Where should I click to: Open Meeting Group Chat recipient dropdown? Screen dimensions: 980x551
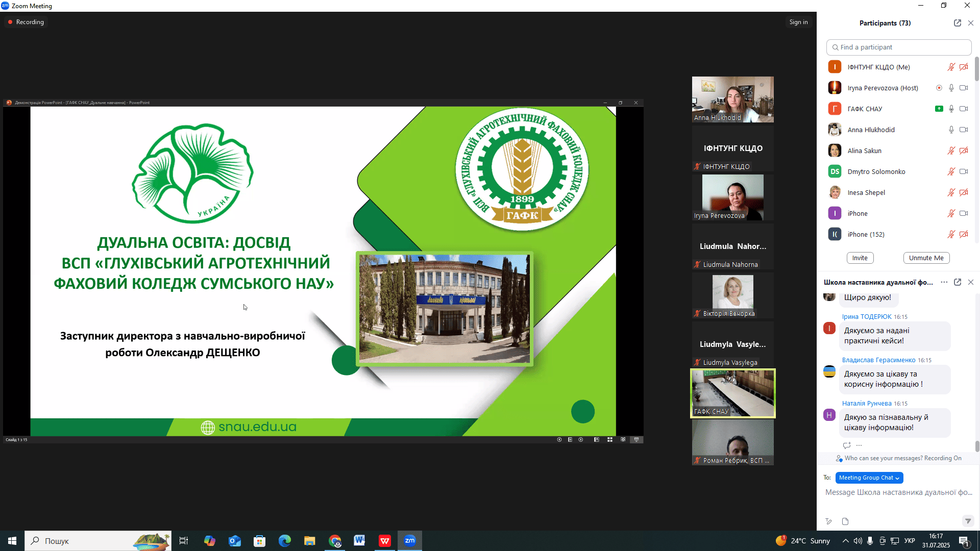click(869, 478)
